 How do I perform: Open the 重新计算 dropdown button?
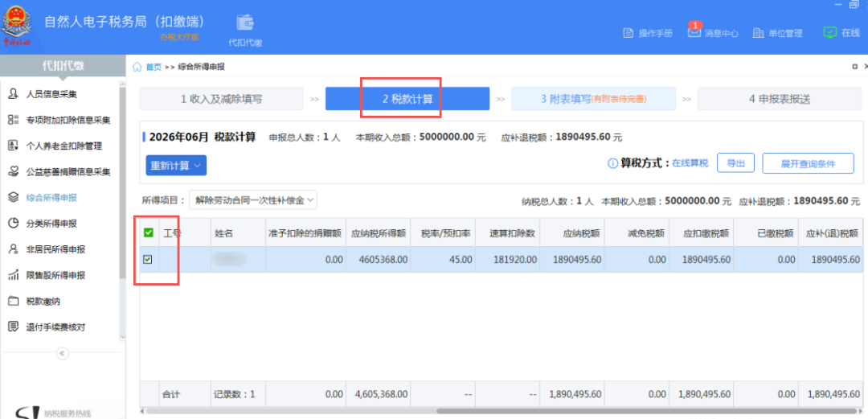point(176,165)
